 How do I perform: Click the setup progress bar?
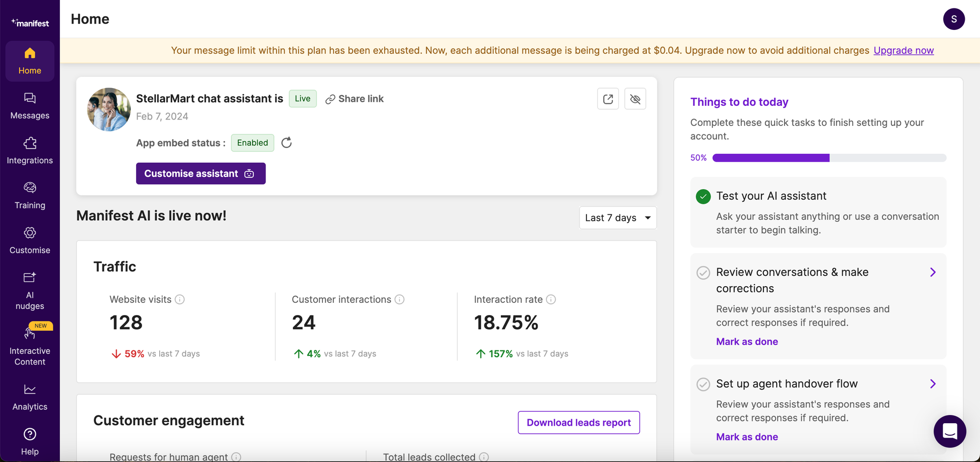click(x=829, y=158)
